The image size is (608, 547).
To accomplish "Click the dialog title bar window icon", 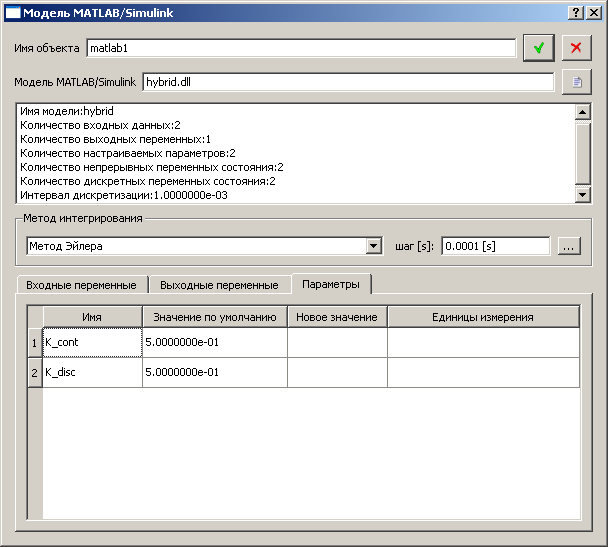I will click(x=13, y=13).
